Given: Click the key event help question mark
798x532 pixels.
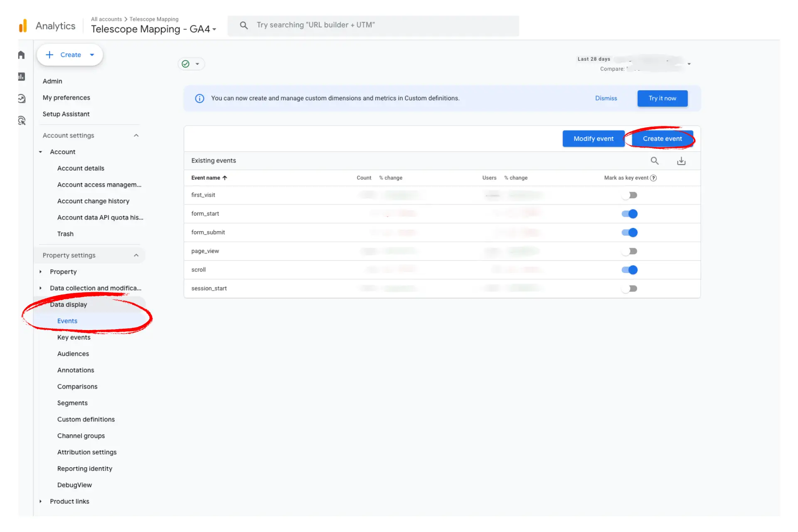Looking at the screenshot, I should 653,178.
